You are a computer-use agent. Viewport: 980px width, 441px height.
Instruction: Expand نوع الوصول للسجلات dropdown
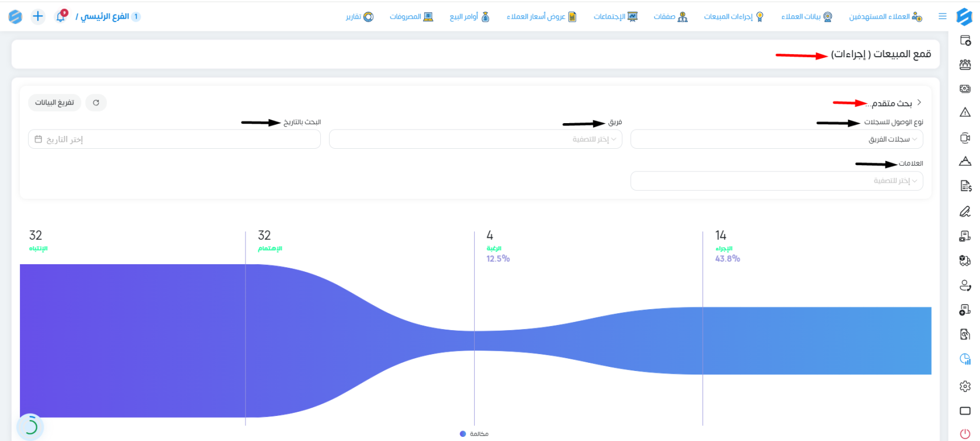776,139
